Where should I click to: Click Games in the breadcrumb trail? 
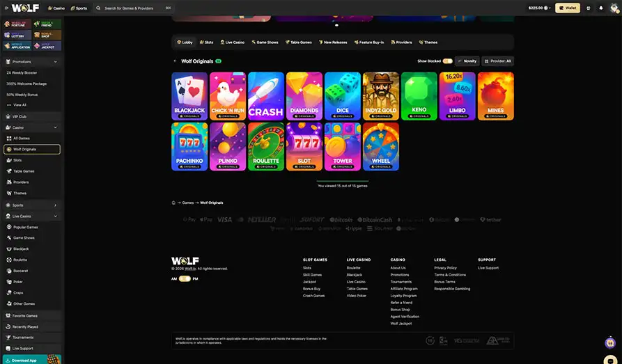tap(188, 203)
